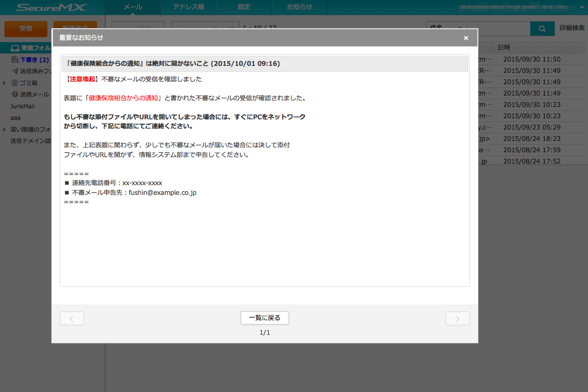The height and width of the screenshot is (392, 588).
Task: Open the 設定 tab
Action: tap(244, 7)
